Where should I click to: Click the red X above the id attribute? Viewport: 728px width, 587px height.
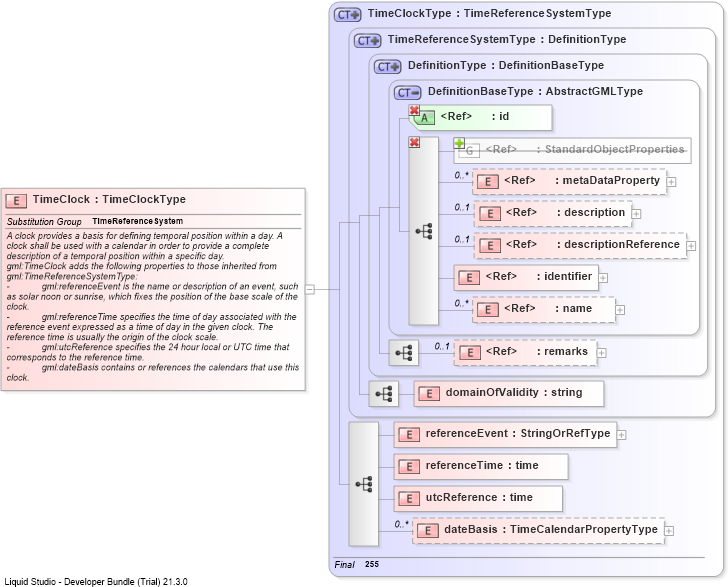point(414,110)
